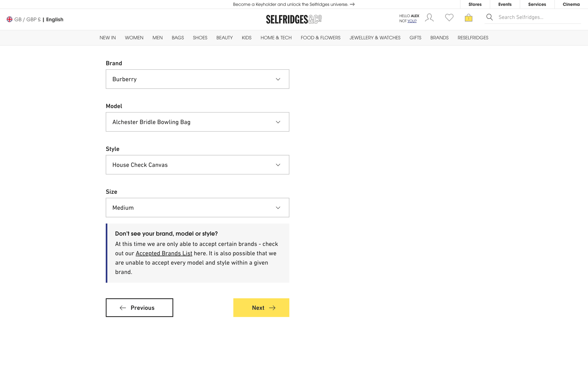588x368 pixels.
Task: Open the RESELFRIDGES menu
Action: (x=473, y=38)
